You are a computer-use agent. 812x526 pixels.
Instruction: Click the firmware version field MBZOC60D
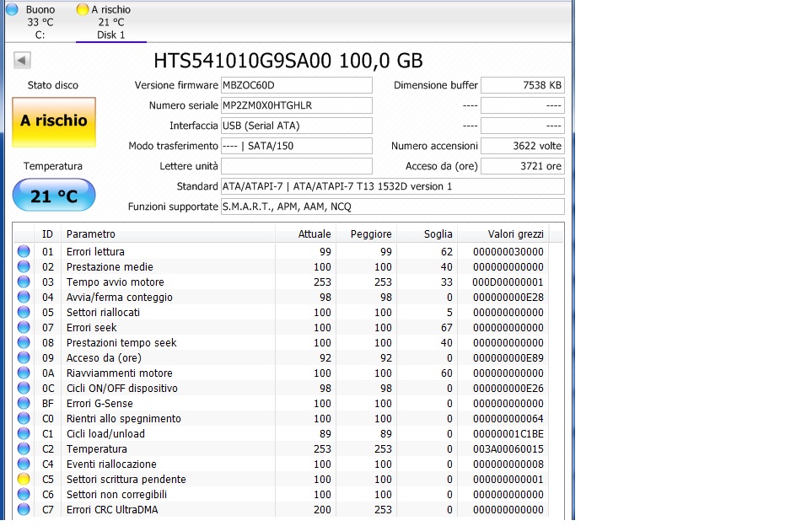296,85
